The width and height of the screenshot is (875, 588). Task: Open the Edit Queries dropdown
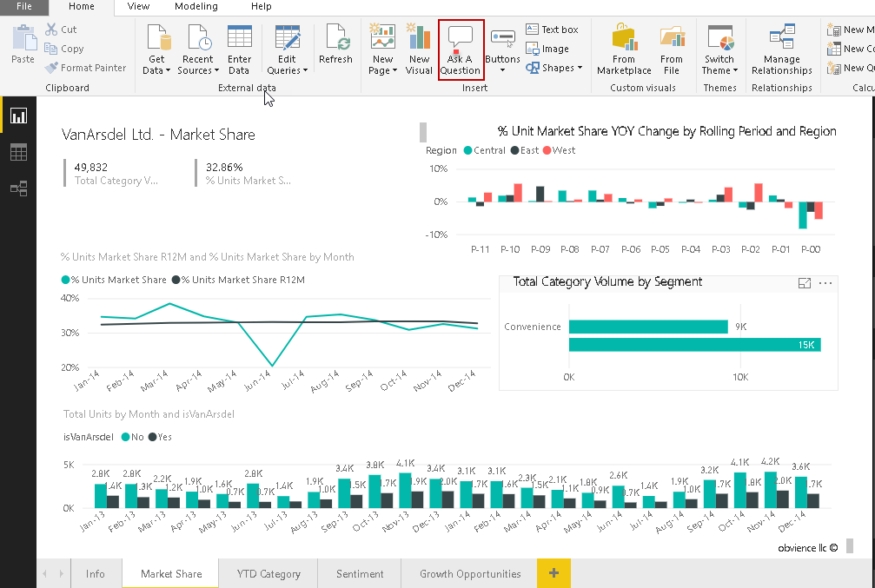pos(288,50)
